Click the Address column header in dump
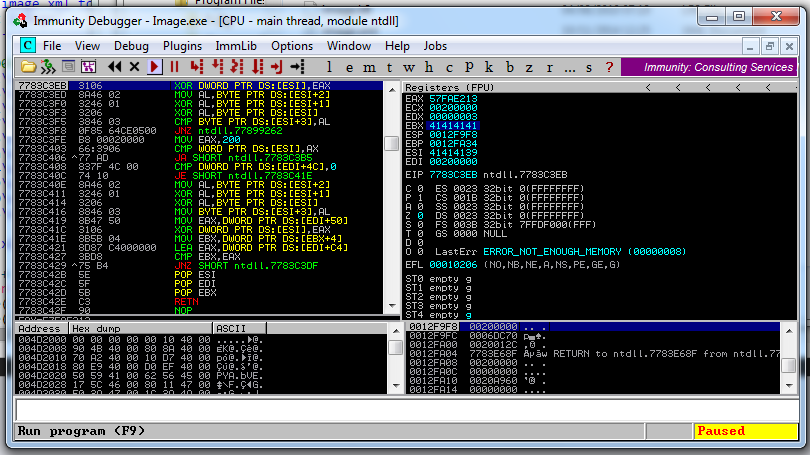810x455 pixels. 42,328
